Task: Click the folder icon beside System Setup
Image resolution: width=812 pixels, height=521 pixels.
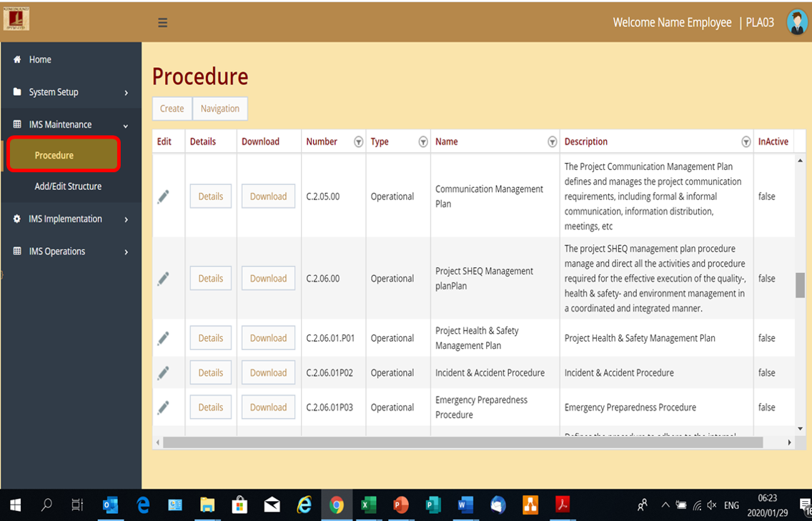Action: click(x=16, y=91)
